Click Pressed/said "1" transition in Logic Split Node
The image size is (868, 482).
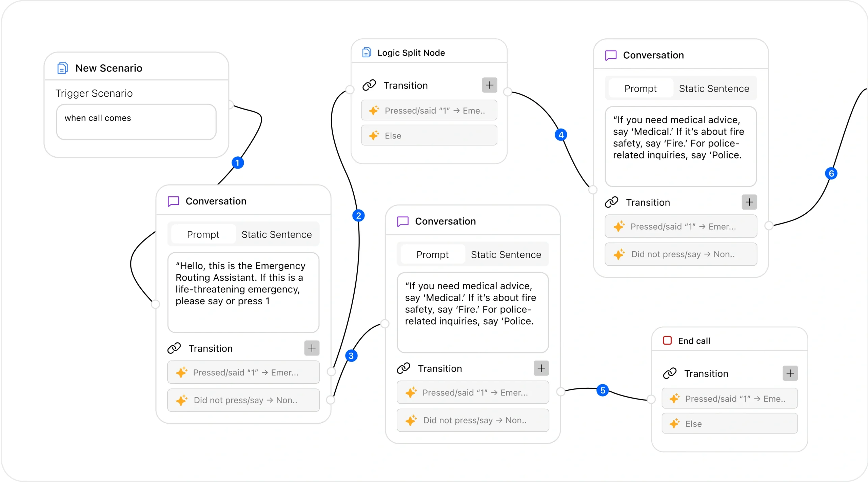(429, 111)
